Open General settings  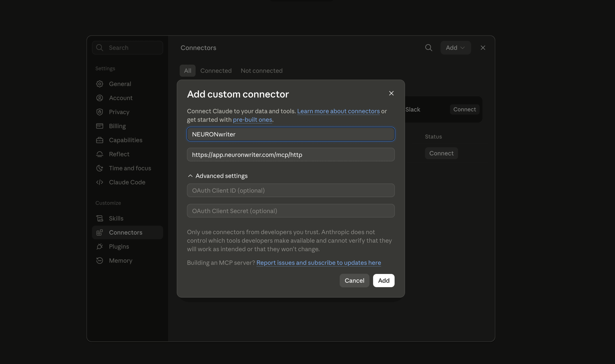[127, 84]
